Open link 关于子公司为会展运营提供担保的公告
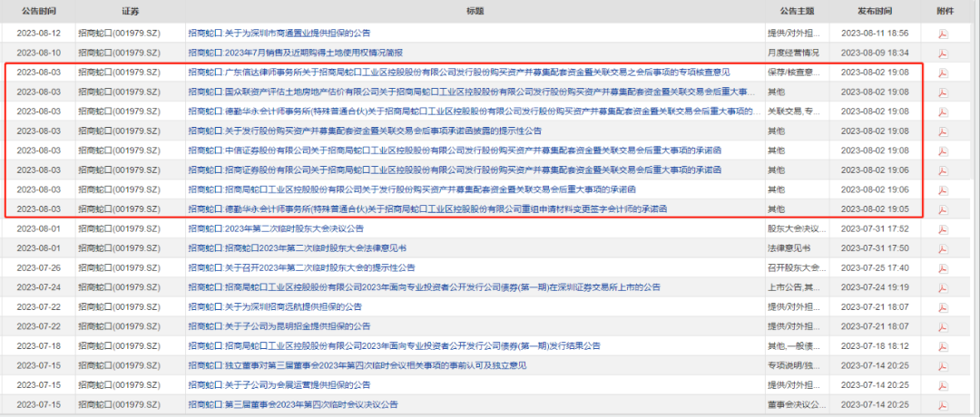Image resolution: width=980 pixels, height=417 pixels. pyautogui.click(x=279, y=384)
